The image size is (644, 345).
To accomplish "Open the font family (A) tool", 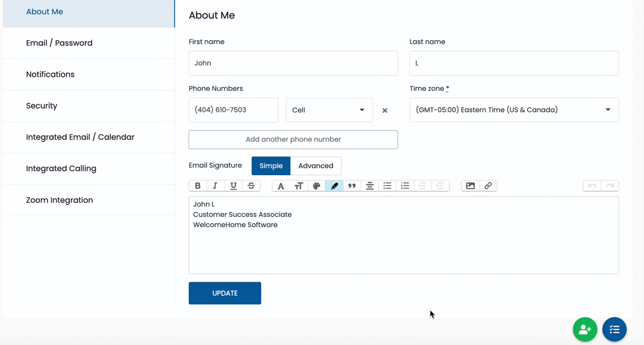I will click(281, 185).
